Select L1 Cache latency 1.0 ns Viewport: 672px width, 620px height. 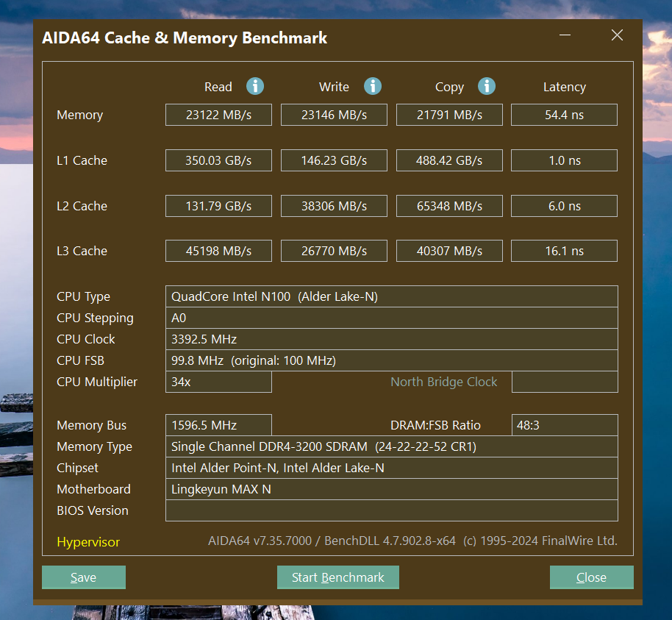[x=564, y=160]
